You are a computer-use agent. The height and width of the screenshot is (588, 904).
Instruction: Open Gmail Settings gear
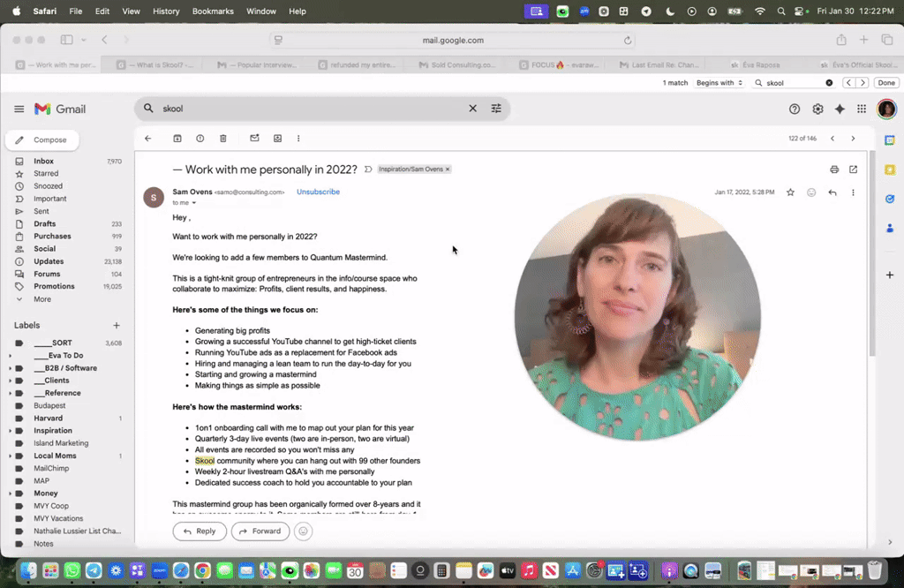click(x=817, y=109)
